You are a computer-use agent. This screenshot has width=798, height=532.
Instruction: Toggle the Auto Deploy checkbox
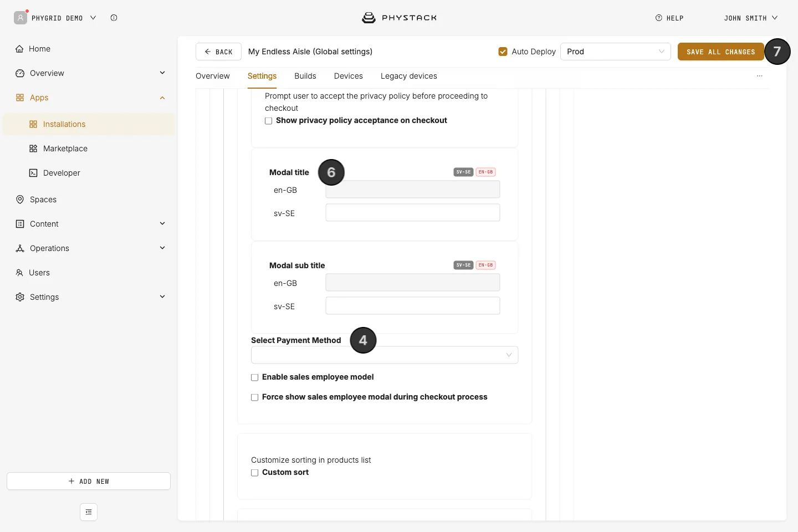pyautogui.click(x=503, y=52)
